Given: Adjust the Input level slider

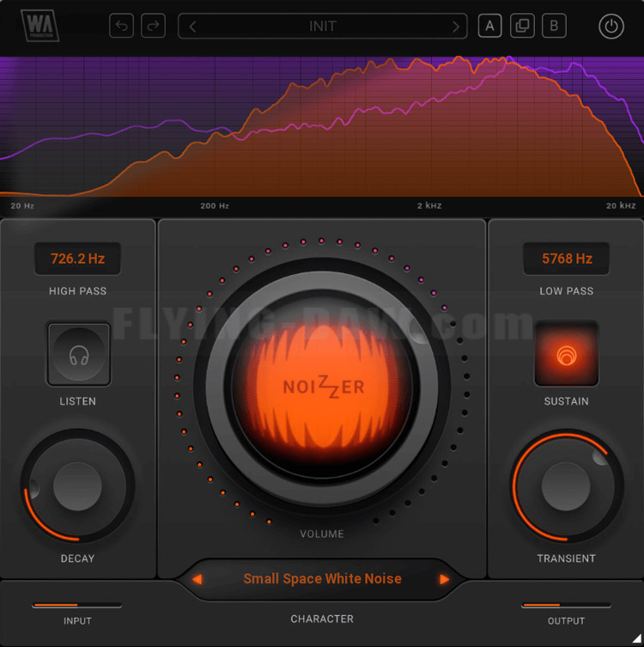Looking at the screenshot, I should (77, 605).
